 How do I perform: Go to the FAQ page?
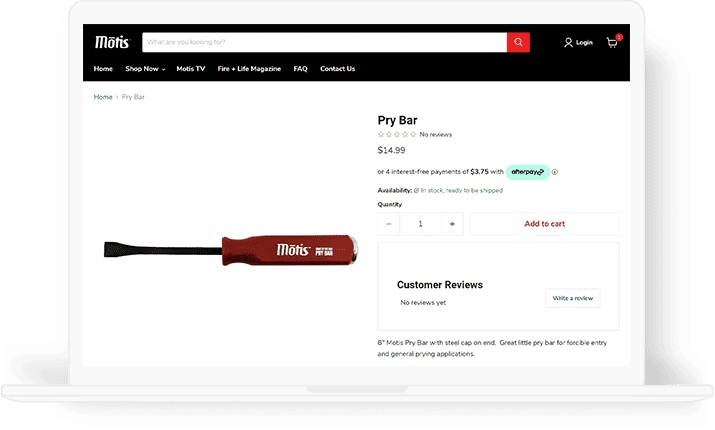301,69
